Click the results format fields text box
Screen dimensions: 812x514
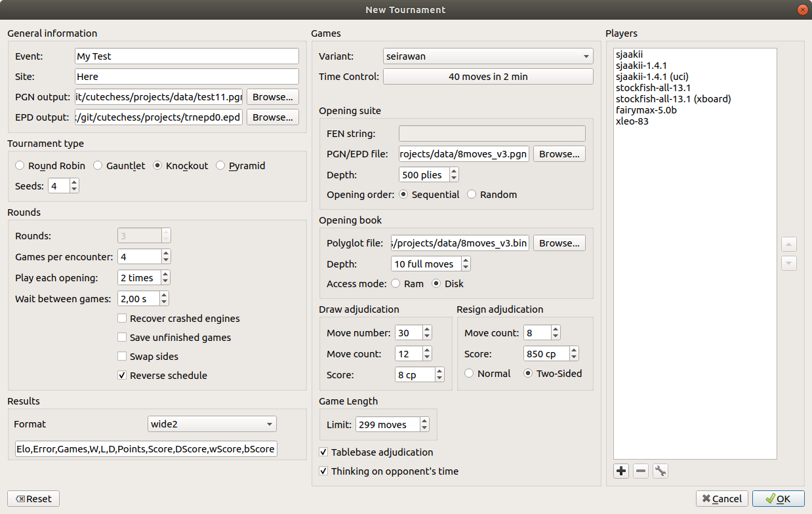(146, 449)
